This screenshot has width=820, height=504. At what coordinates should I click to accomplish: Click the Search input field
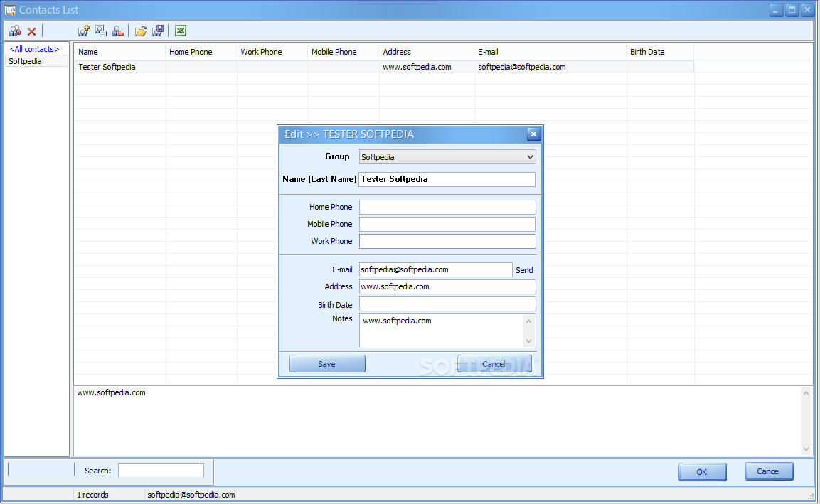coord(161,471)
